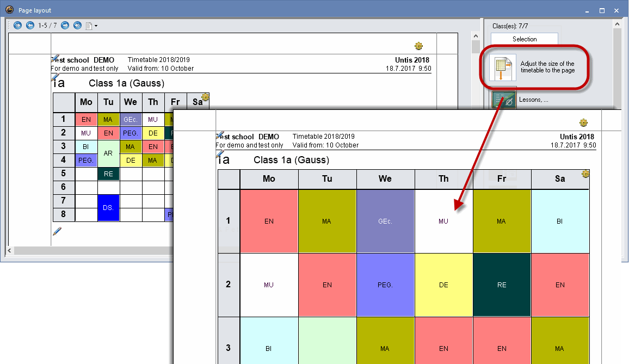This screenshot has height=364, width=629.
Task: Click the left arrow of the horizontal scrollbar
Action: [9, 250]
